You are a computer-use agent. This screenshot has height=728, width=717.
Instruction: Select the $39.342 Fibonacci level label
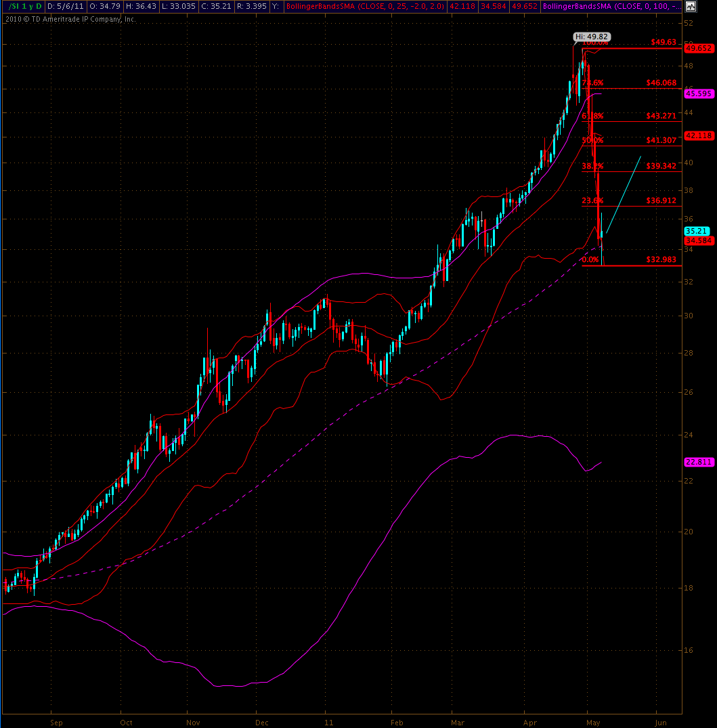pyautogui.click(x=661, y=166)
